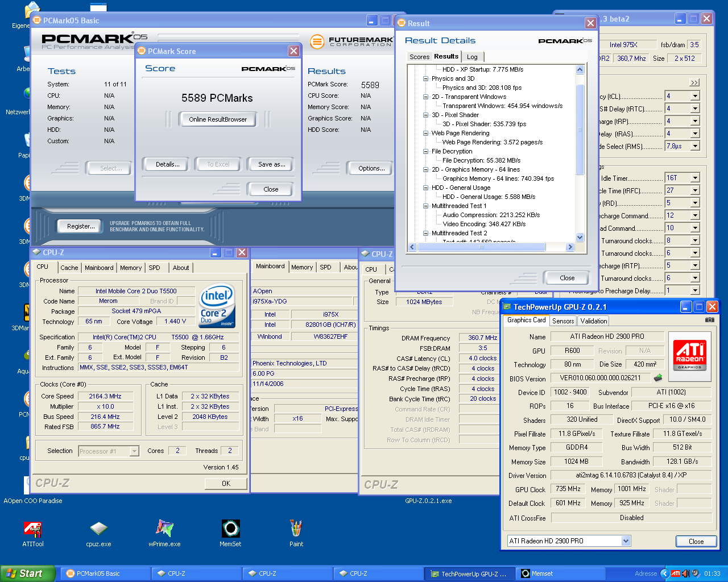Collapse the File Decryption node
728x582 pixels.
click(425, 151)
